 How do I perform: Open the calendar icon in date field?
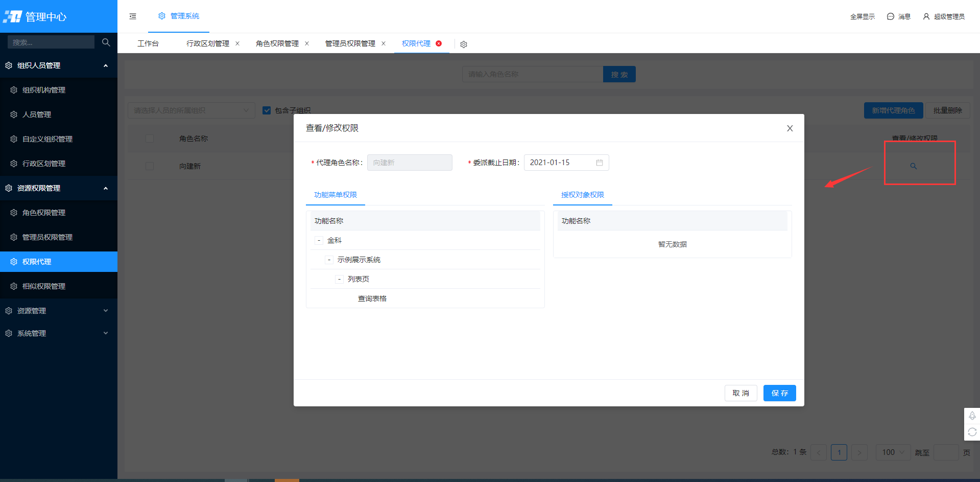pos(600,163)
